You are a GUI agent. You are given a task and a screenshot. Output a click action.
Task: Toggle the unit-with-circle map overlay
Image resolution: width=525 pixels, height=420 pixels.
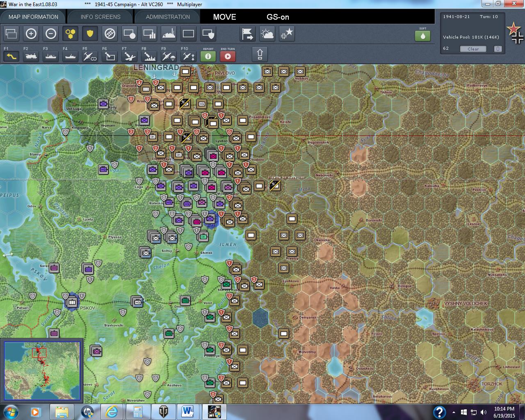click(130, 34)
